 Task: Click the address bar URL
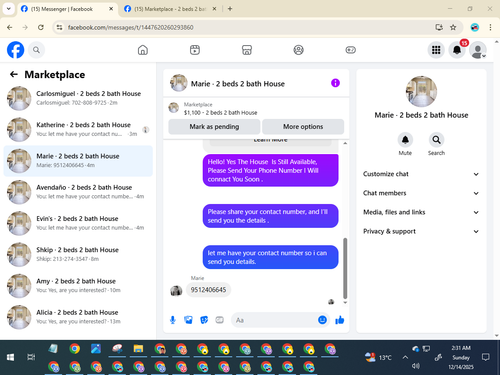point(130,27)
